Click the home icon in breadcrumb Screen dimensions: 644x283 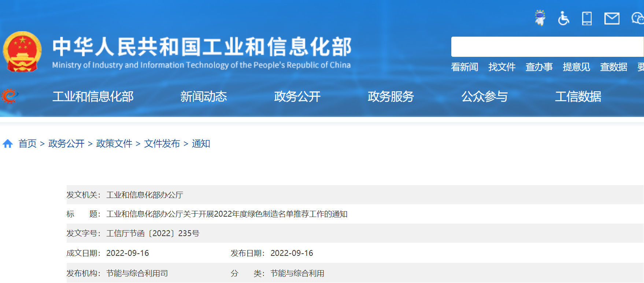click(8, 144)
